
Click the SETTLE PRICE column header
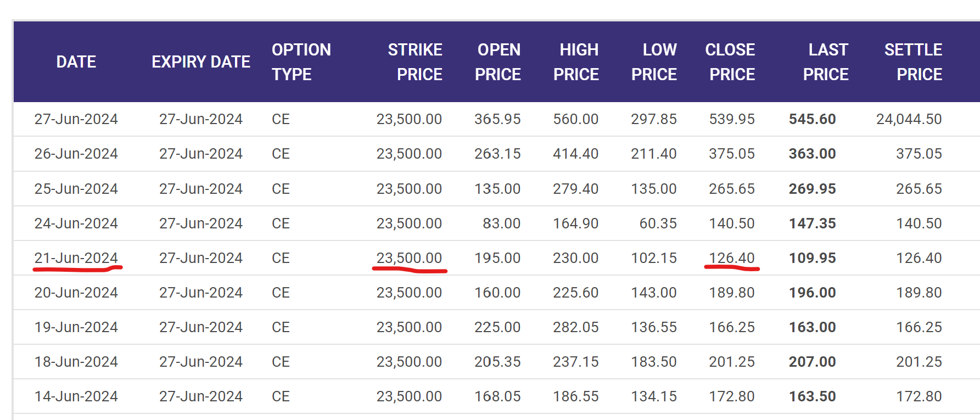point(914,61)
